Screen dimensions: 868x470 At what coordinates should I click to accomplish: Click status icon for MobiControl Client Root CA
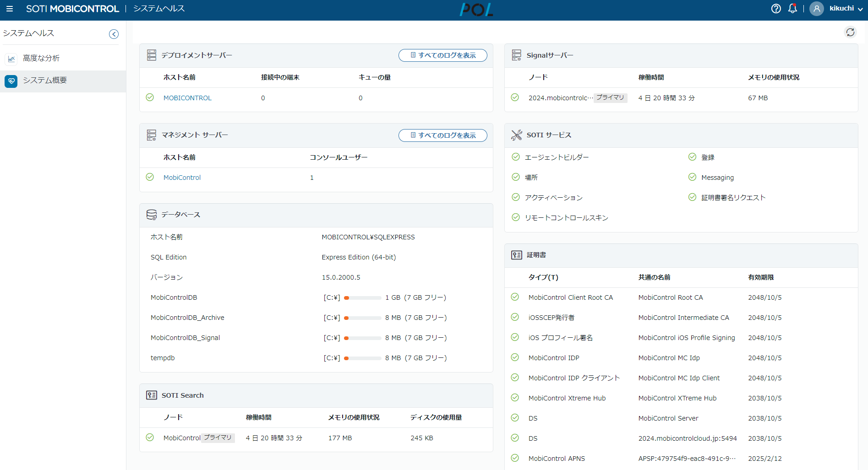(515, 297)
